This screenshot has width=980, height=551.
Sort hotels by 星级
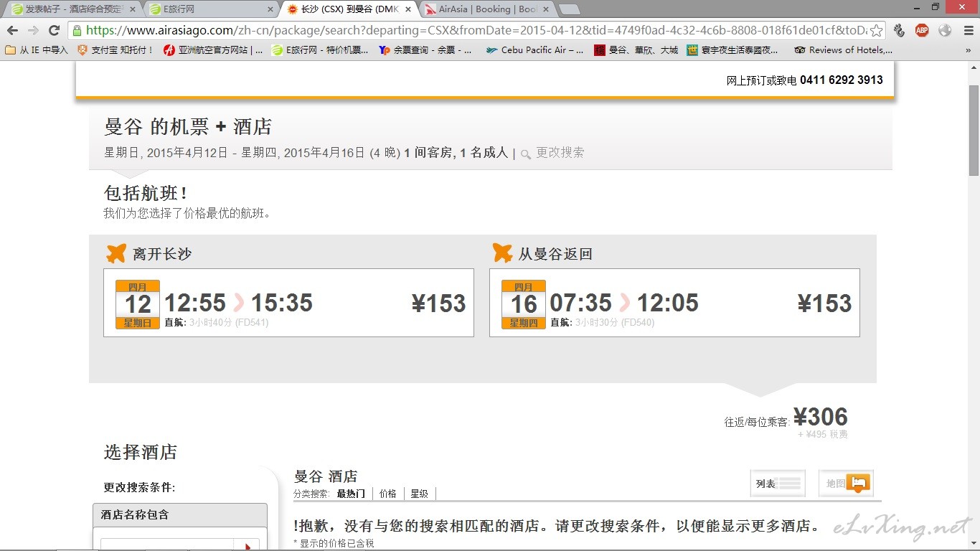[419, 494]
